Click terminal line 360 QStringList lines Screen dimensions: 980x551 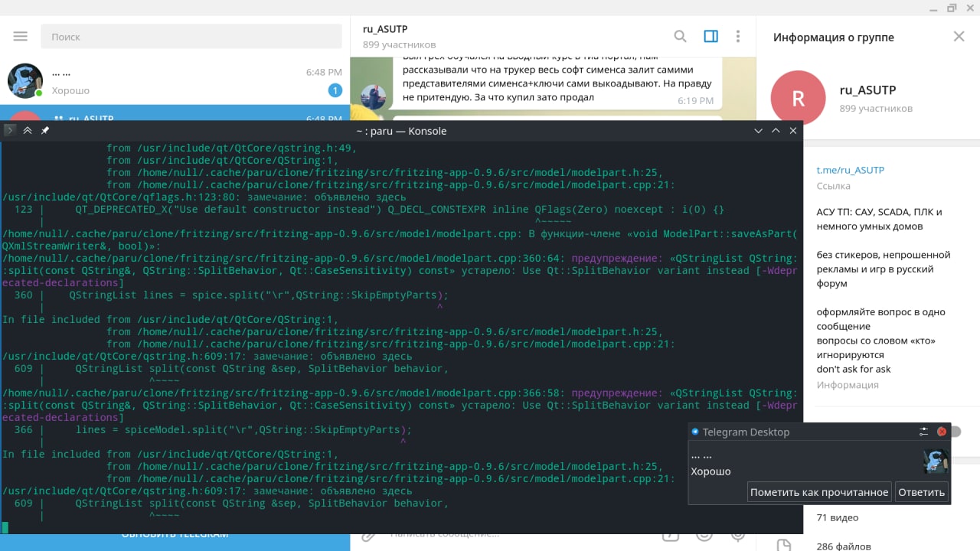pyautogui.click(x=231, y=295)
